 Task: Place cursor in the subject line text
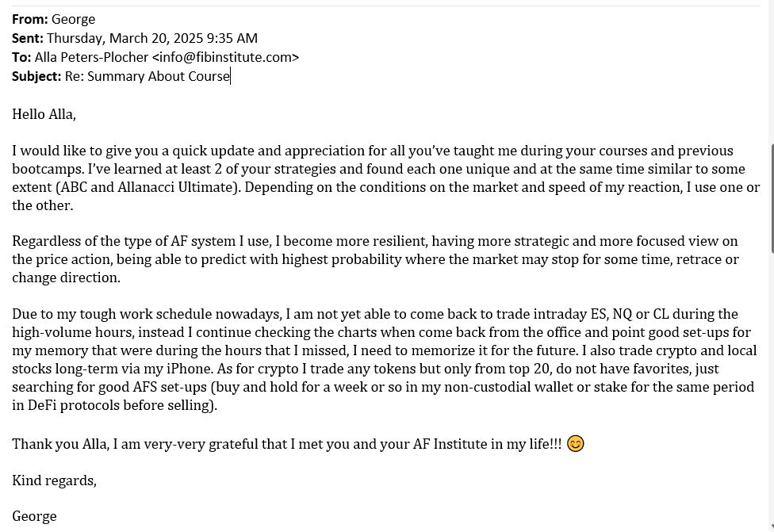pos(147,76)
